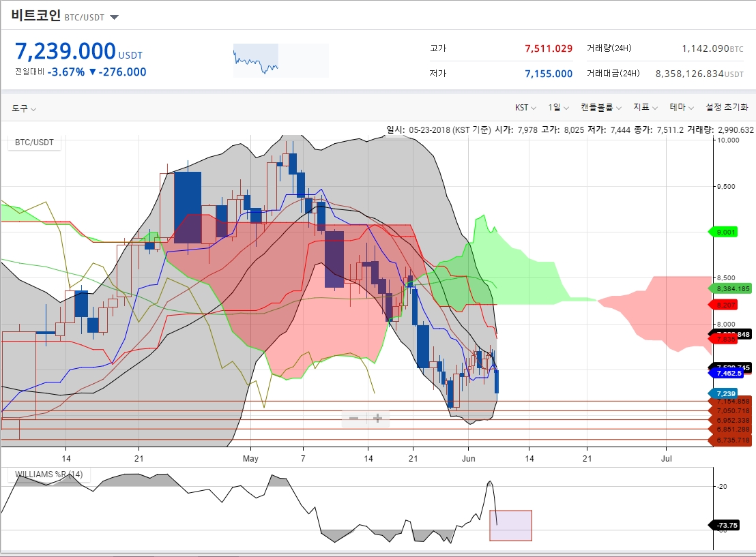Click the WILLIAMS %R (14) indicator label

[x=48, y=475]
